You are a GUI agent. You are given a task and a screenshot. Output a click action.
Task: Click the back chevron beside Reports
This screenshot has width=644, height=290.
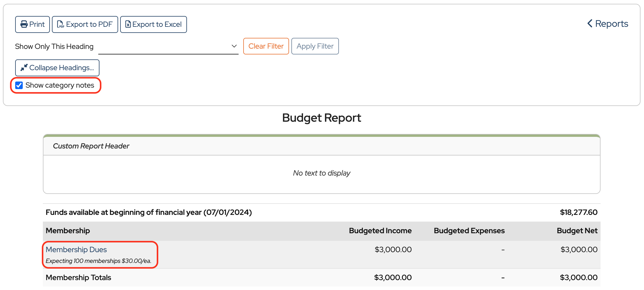point(590,24)
